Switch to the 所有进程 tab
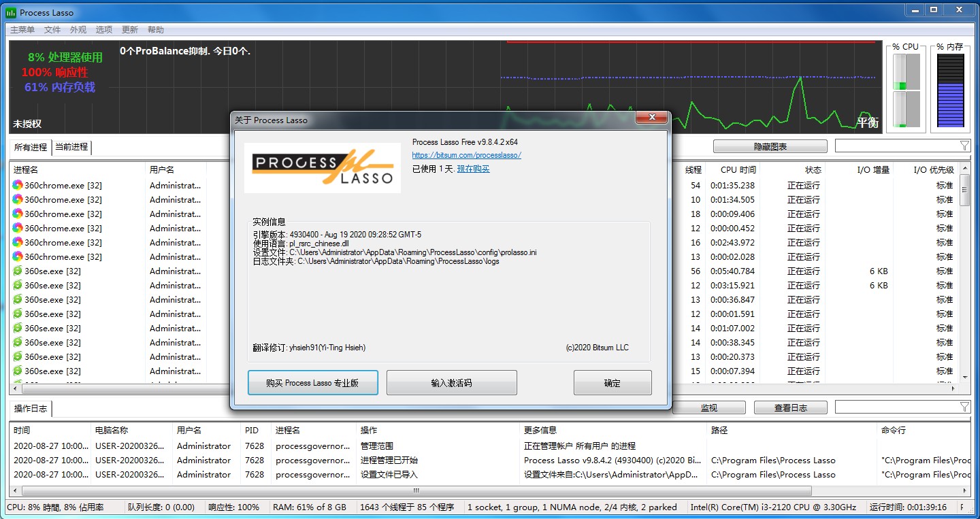The width and height of the screenshot is (980, 519). (x=31, y=147)
